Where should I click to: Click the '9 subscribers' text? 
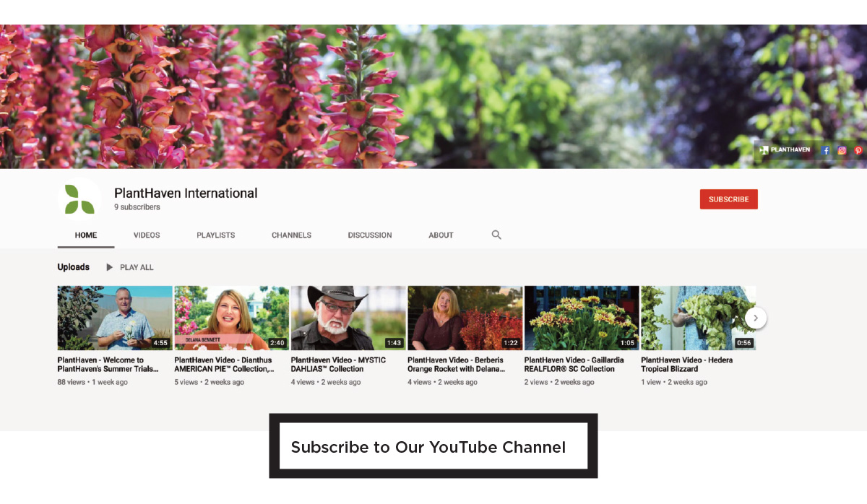(137, 207)
